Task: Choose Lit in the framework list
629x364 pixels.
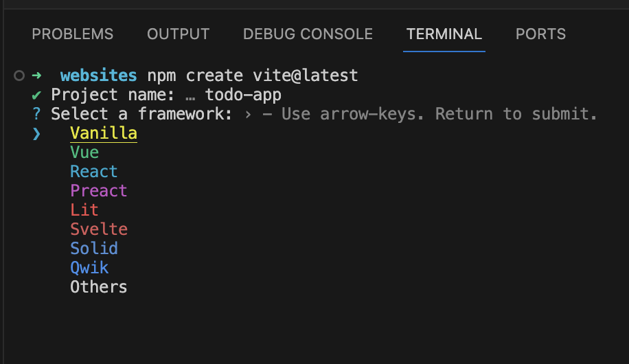Action: click(84, 210)
